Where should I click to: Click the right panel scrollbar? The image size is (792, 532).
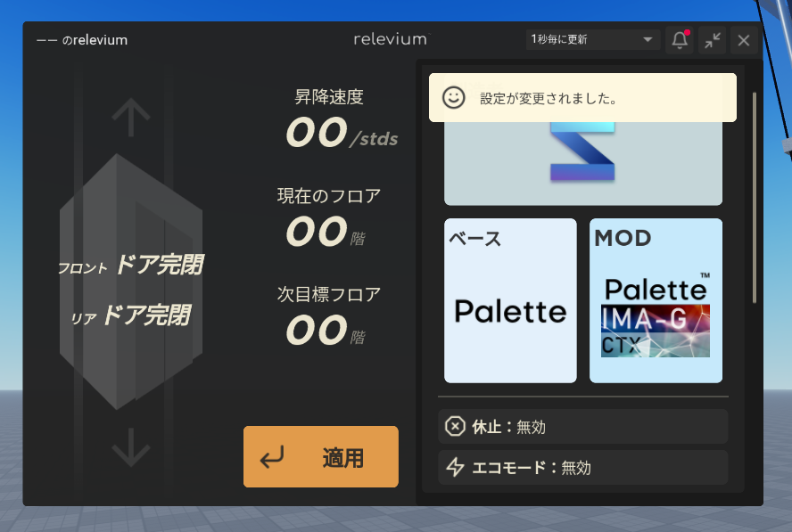pos(755,197)
